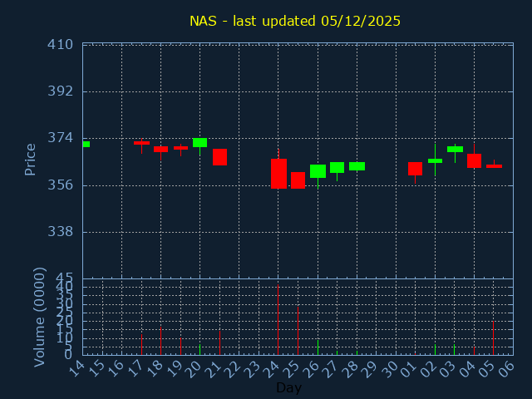This screenshot has width=532, height=399.
Task: Click the 338 price axis label
Action: coord(66,232)
